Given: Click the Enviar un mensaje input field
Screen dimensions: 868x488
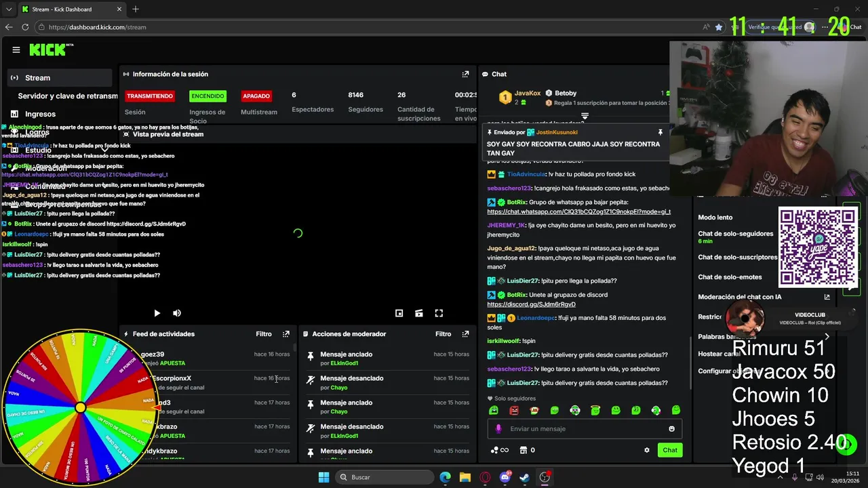Looking at the screenshot, I should tap(585, 428).
